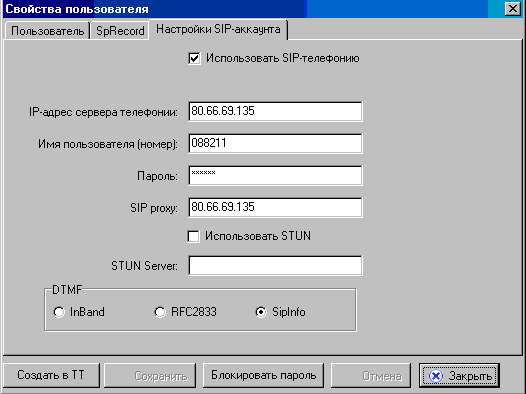Click the Использовать STUN label text
This screenshot has height=394, width=526.
click(258, 236)
